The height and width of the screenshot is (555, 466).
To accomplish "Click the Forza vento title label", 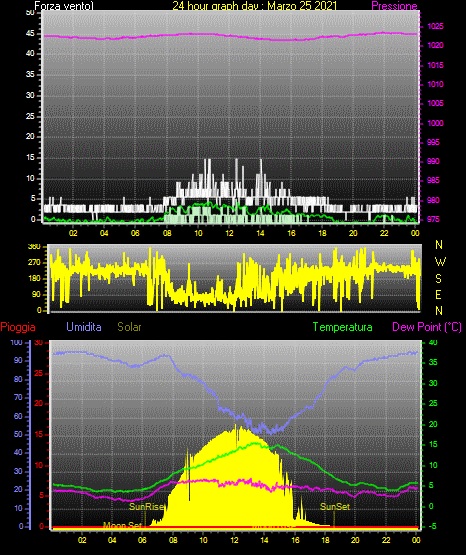I will point(64,6).
